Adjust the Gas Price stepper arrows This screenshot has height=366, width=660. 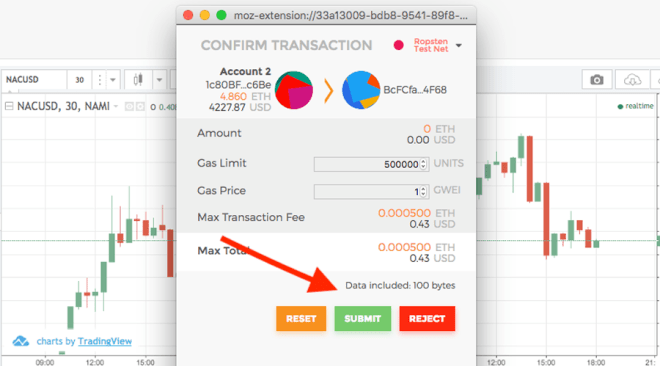[423, 191]
